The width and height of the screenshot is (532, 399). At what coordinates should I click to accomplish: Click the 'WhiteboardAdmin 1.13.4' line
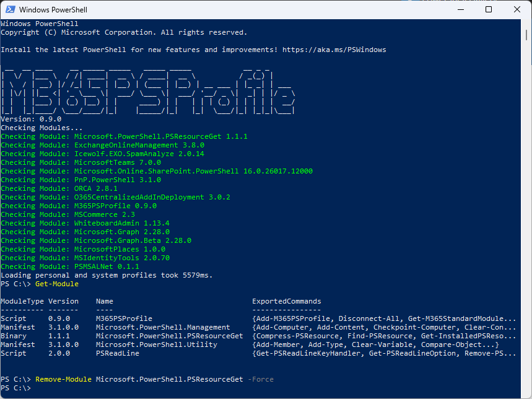(x=85, y=223)
